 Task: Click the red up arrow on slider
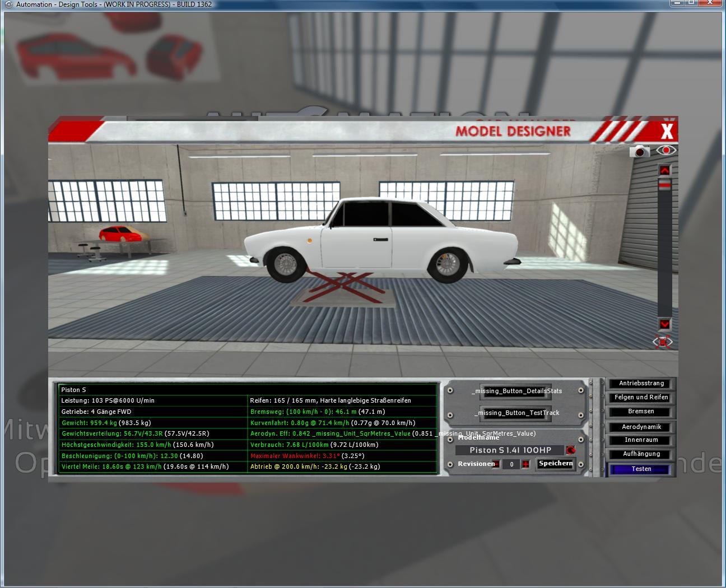(x=664, y=170)
